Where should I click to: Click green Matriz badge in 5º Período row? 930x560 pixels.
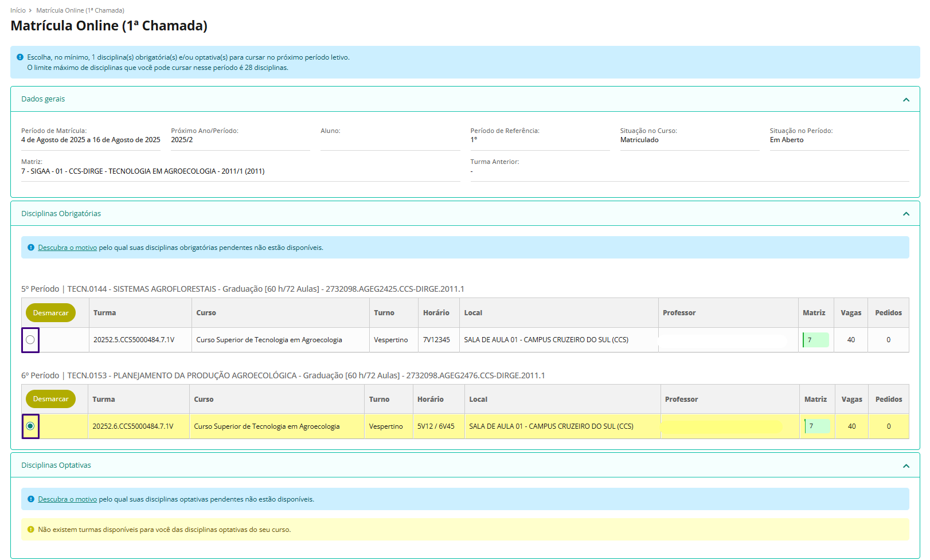point(816,340)
